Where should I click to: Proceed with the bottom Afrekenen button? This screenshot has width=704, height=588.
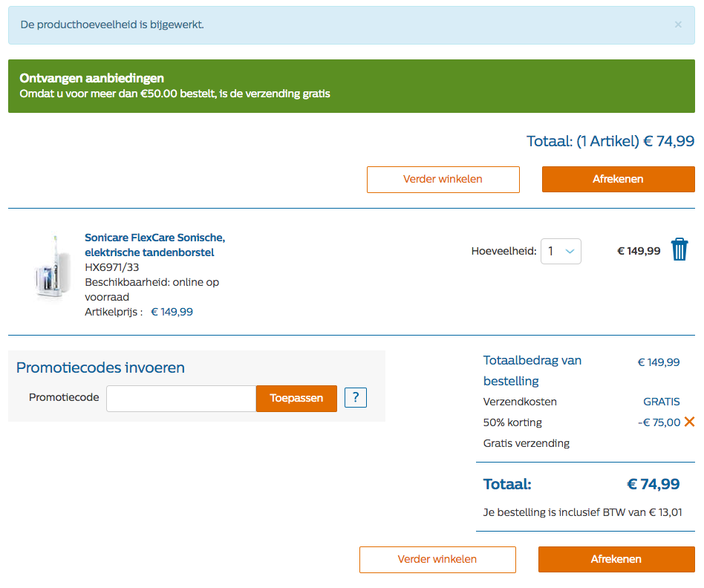pyautogui.click(x=616, y=559)
